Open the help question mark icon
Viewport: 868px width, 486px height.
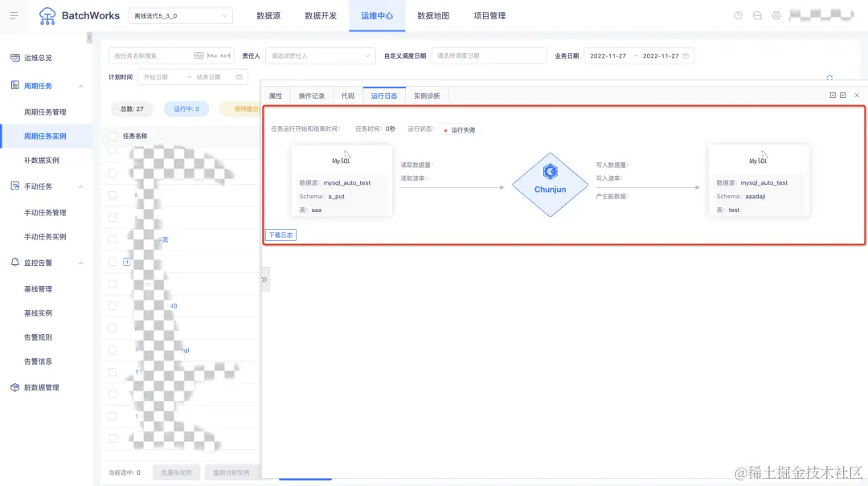coord(738,15)
